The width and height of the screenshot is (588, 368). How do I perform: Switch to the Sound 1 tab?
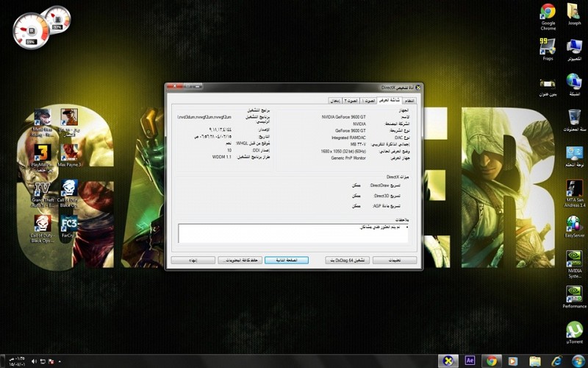(x=368, y=101)
